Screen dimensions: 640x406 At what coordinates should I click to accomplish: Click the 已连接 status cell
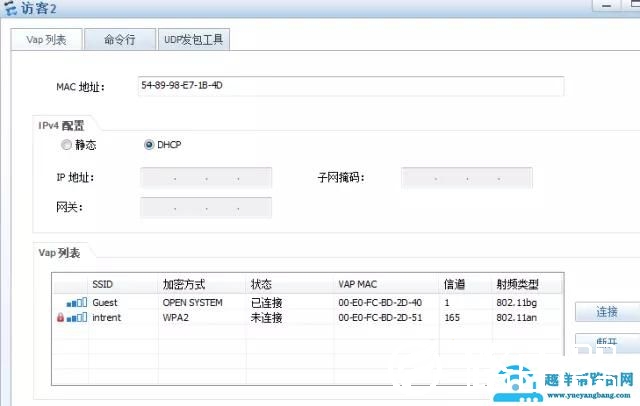267,303
